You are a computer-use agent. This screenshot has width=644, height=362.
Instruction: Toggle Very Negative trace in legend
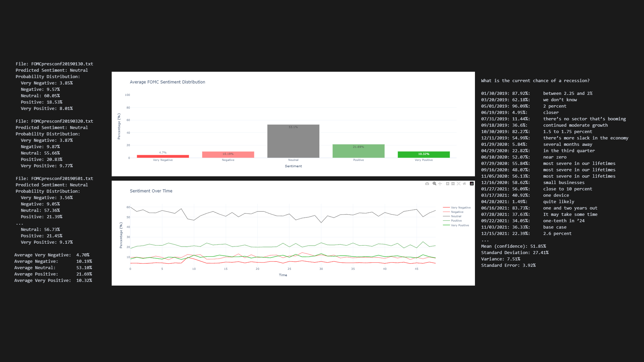pos(461,207)
